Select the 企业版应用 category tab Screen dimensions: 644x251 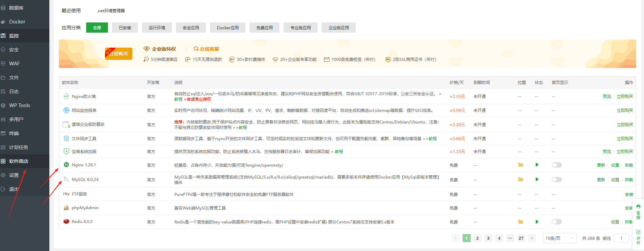click(x=339, y=28)
